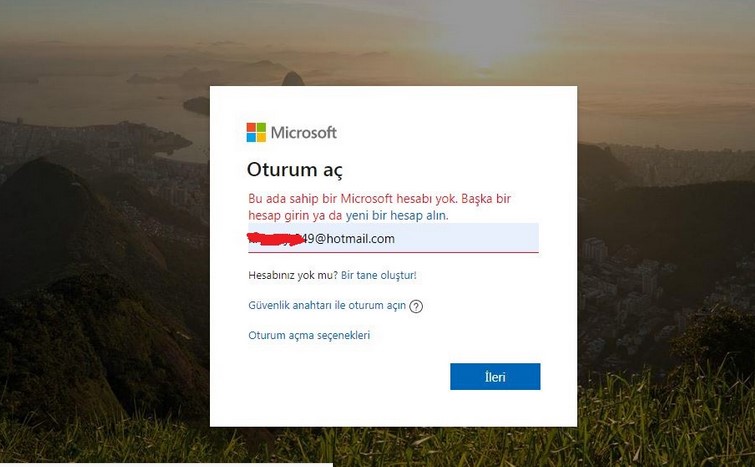Open 'Güvenlik anahtarı ile oturum açın' link
Screen dimensions: 755x467
327,305
